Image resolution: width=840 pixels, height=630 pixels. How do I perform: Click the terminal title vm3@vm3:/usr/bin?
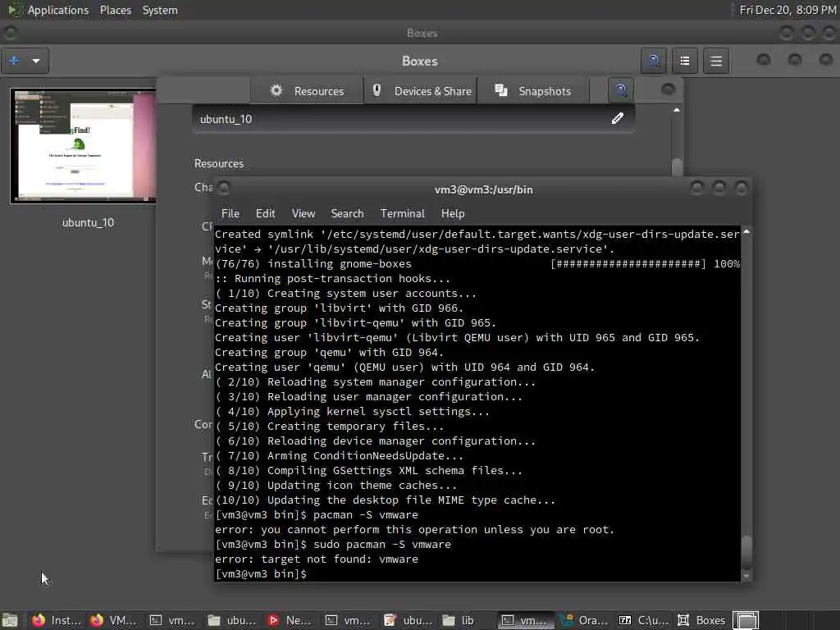[x=483, y=189]
